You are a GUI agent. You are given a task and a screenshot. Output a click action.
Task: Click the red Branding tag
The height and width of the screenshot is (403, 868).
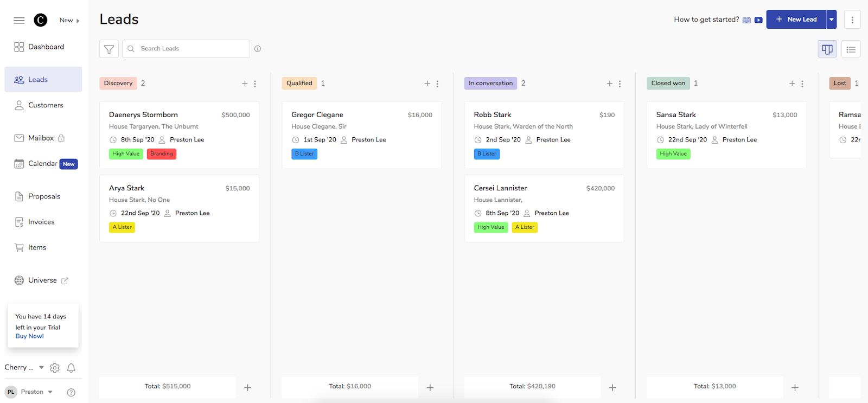click(162, 154)
